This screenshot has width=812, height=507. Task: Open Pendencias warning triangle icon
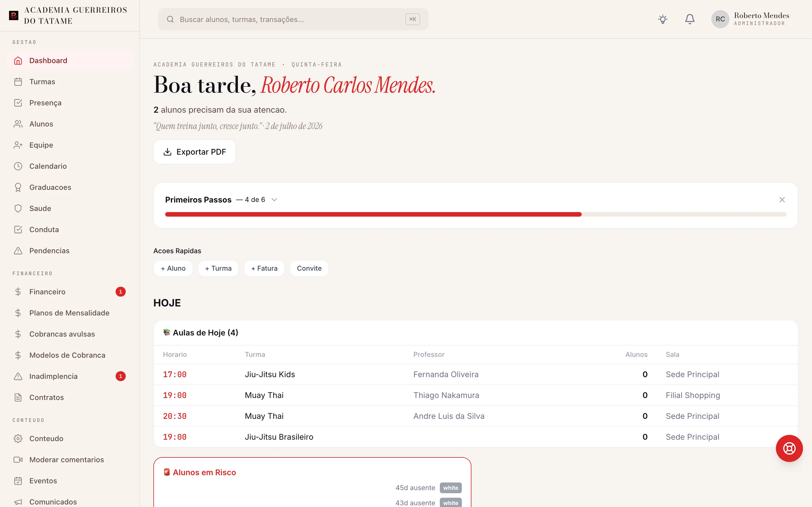click(18, 251)
